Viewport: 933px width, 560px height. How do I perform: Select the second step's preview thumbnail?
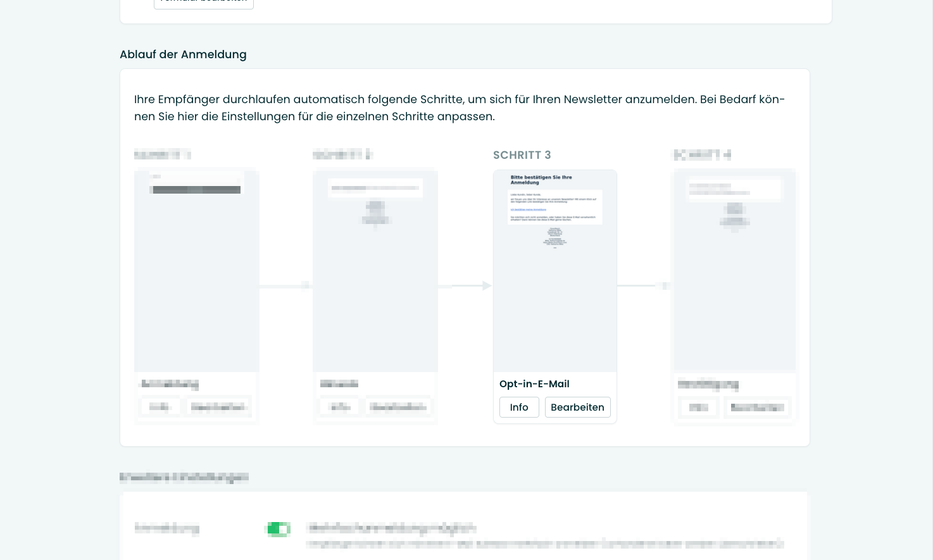pyautogui.click(x=375, y=270)
